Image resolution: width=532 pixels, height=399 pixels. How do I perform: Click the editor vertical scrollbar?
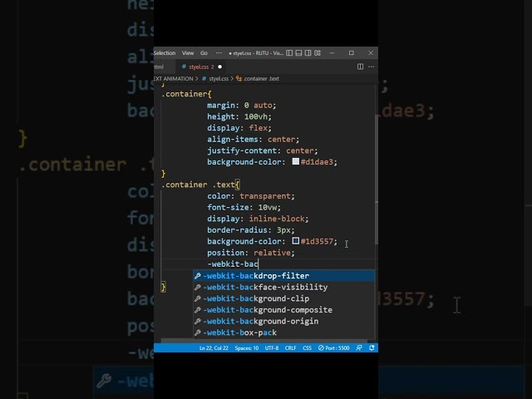coord(377,180)
